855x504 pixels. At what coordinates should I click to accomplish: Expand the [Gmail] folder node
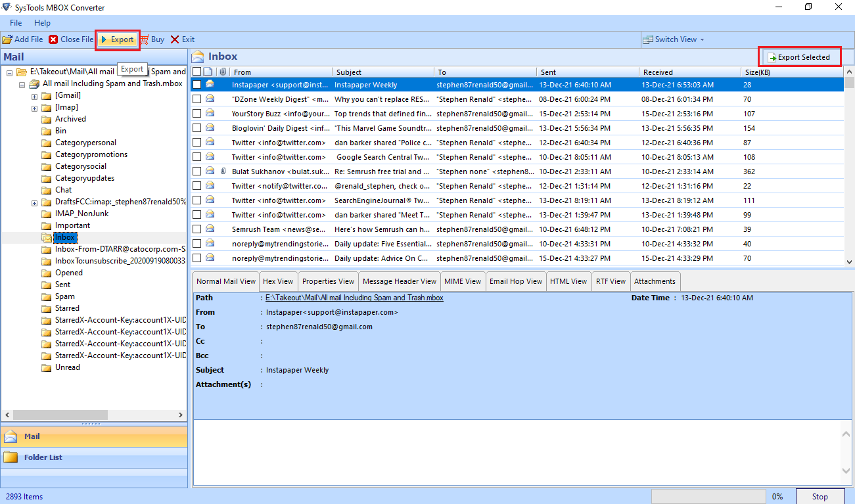[34, 96]
